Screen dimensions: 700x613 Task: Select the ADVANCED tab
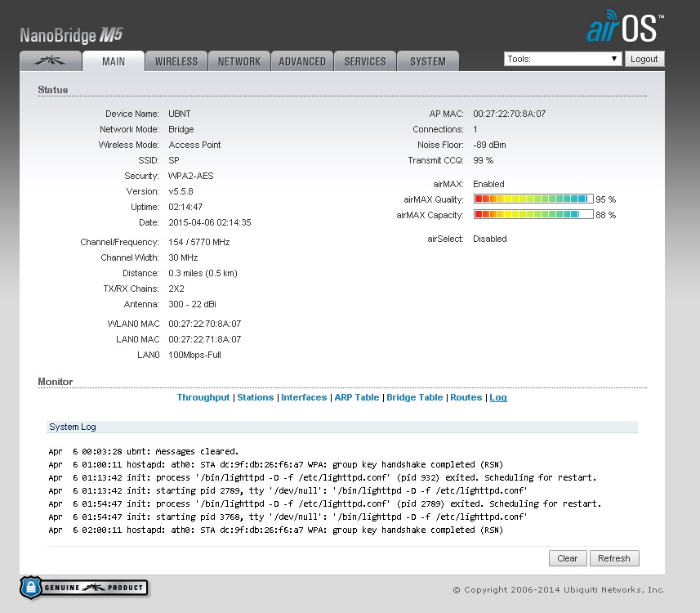click(302, 61)
